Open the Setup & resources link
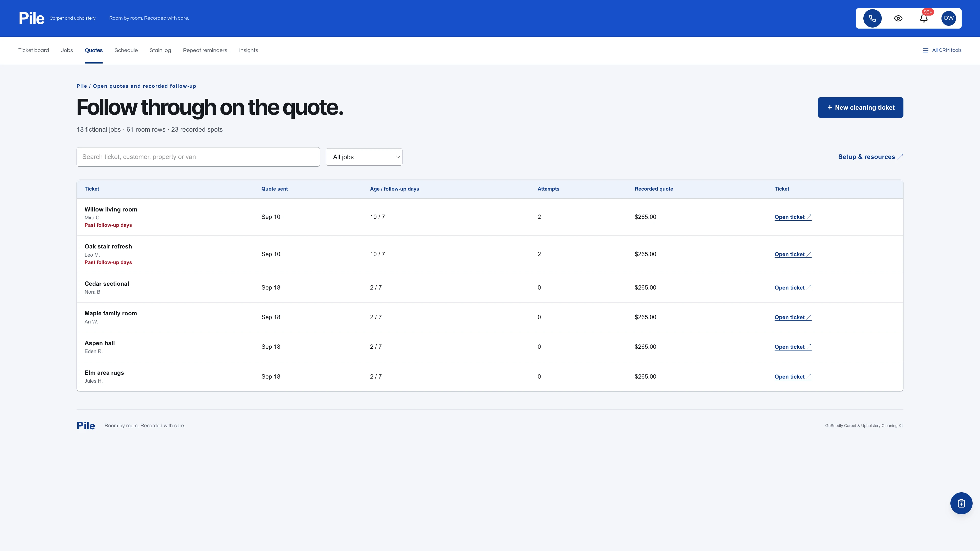Viewport: 980px width, 551px height. tap(871, 157)
